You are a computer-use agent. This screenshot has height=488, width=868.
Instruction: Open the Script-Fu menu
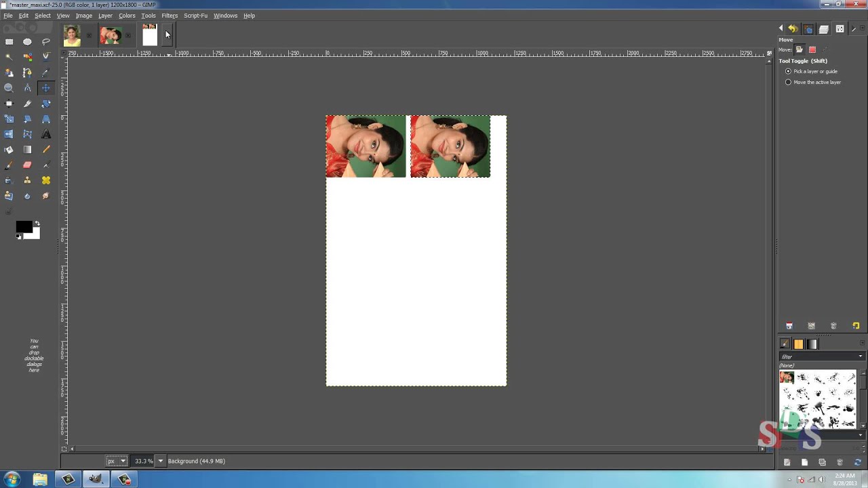[195, 16]
